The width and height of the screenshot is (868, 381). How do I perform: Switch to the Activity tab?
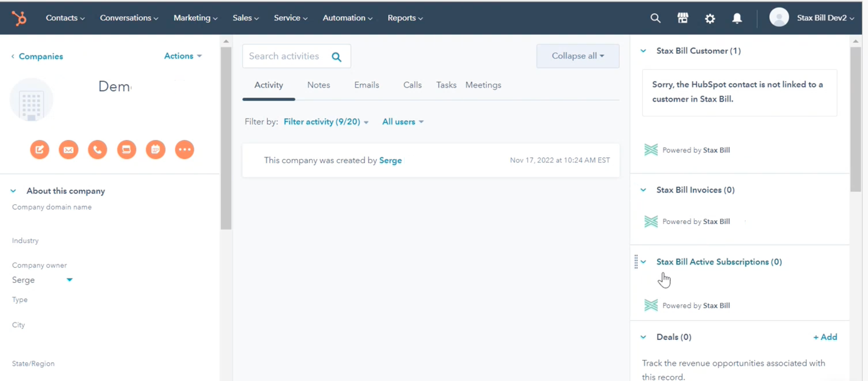tap(269, 85)
